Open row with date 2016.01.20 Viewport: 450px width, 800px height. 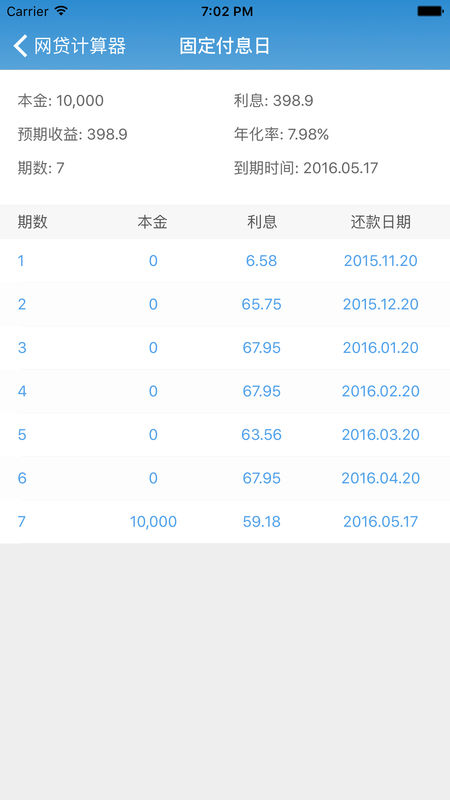tap(225, 348)
